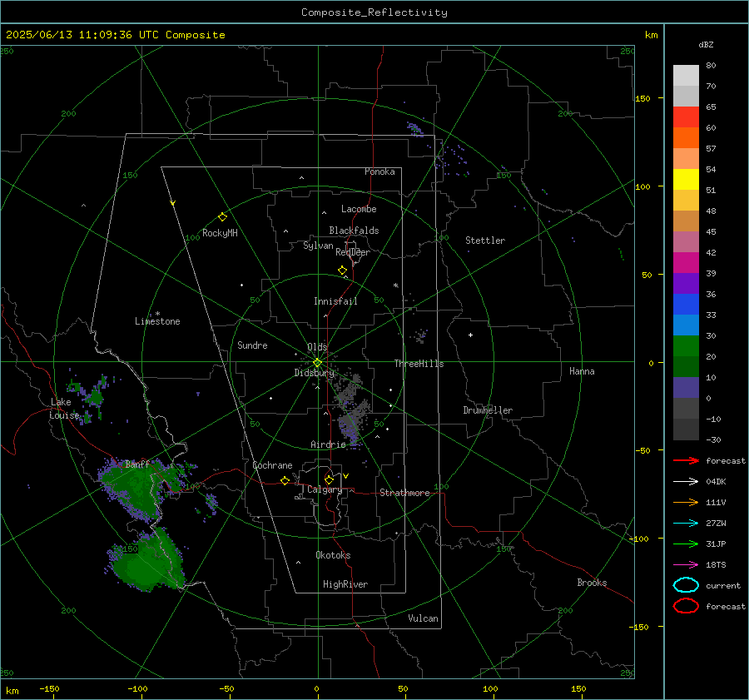Screen dimensions: 749x700
Task: Select the magenta 42–39 dBZ swatch
Action: tap(686, 262)
